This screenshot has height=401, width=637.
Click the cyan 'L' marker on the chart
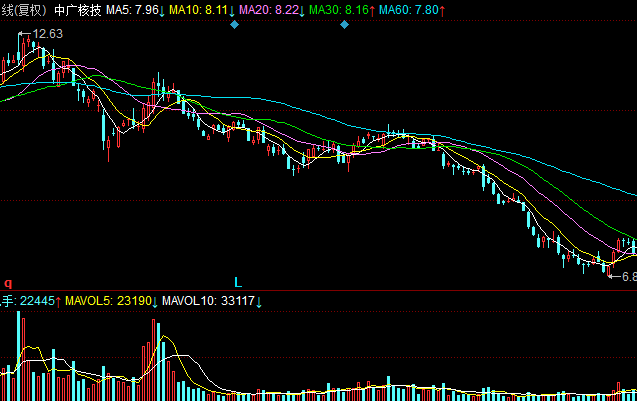(238, 282)
